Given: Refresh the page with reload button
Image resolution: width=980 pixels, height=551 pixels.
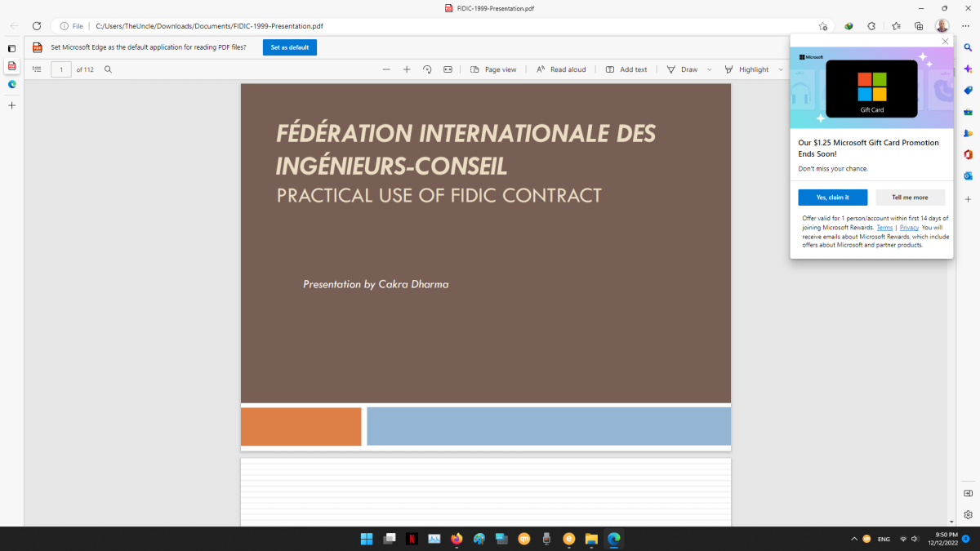Looking at the screenshot, I should pos(37,26).
